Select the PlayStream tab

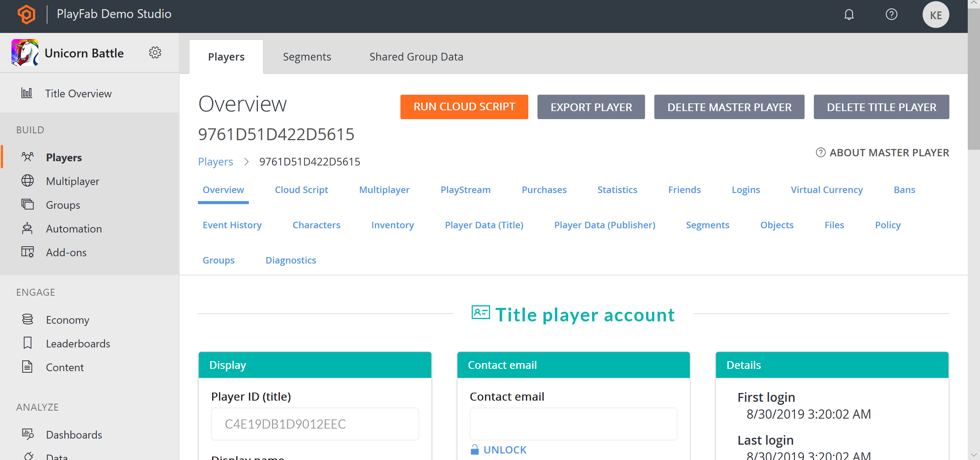click(465, 189)
